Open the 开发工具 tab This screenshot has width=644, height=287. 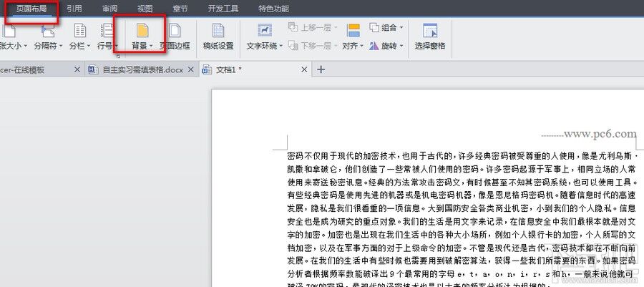click(223, 9)
